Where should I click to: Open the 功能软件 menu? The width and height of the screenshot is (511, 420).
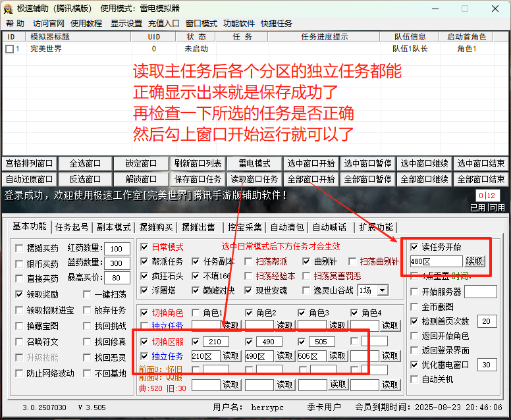pyautogui.click(x=239, y=24)
